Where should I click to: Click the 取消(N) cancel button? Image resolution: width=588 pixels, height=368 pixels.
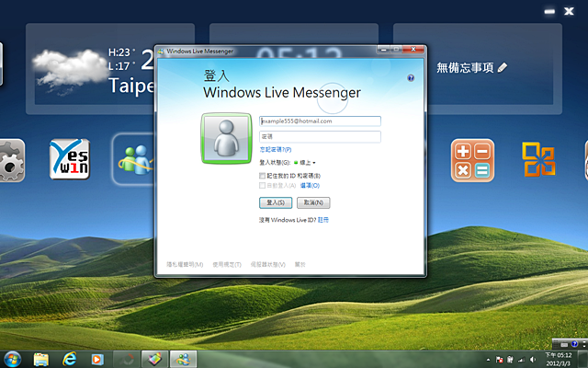(313, 202)
